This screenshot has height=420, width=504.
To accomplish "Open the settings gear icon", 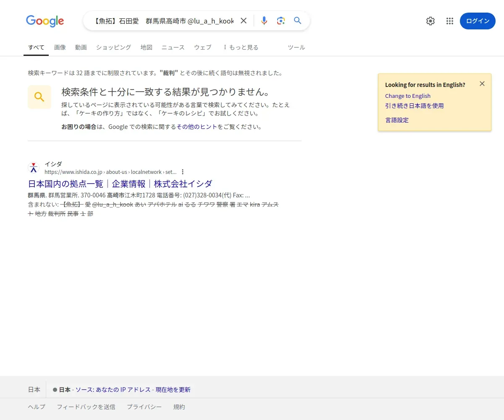I will click(430, 21).
